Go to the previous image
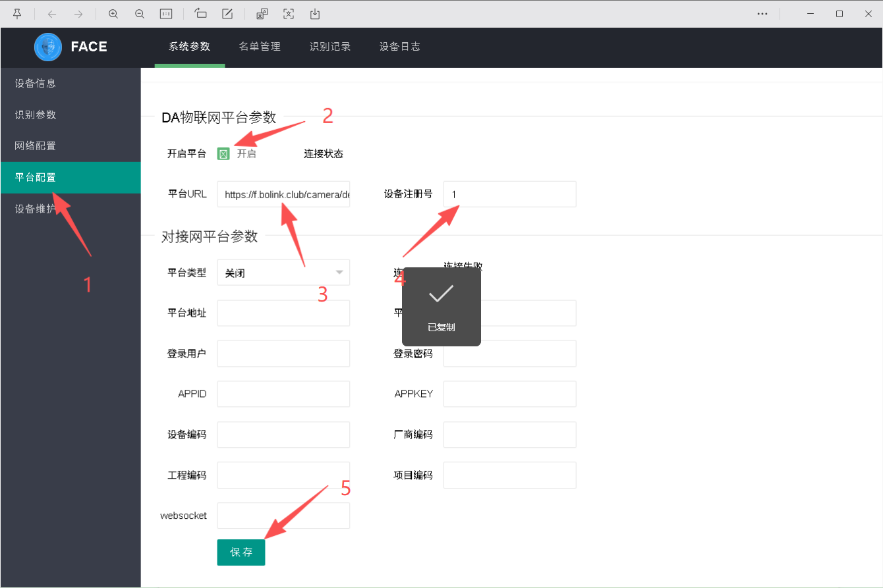 52,14
